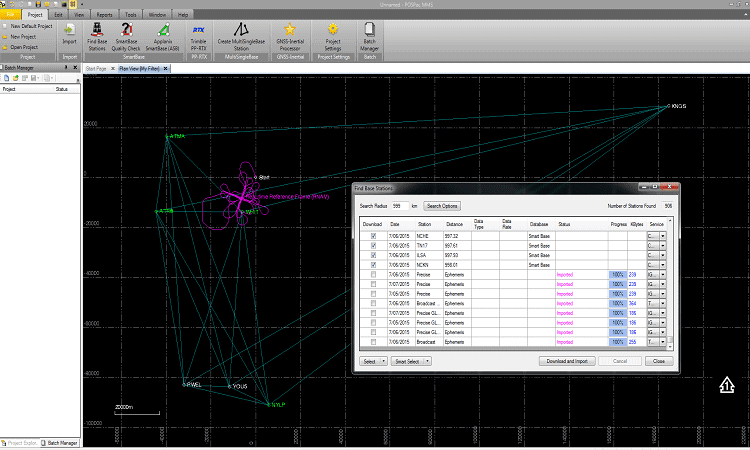The height and width of the screenshot is (450, 750).
Task: Switch to the Start Page tab
Action: pos(96,69)
